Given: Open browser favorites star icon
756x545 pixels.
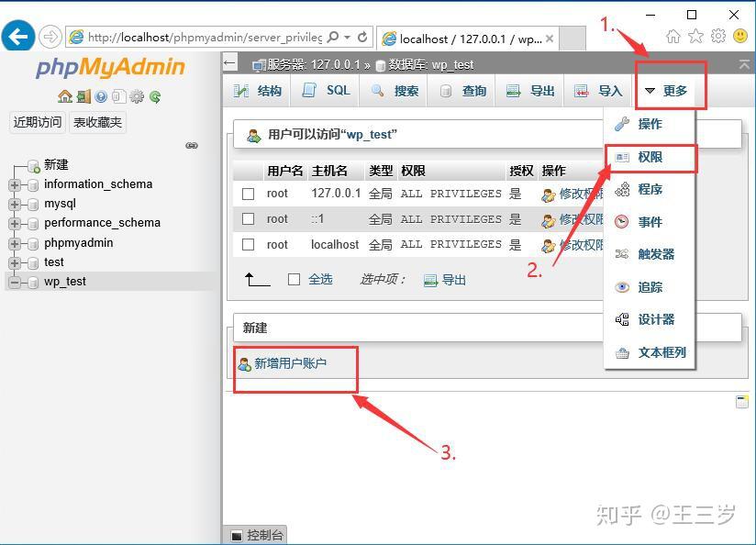Looking at the screenshot, I should 695,36.
